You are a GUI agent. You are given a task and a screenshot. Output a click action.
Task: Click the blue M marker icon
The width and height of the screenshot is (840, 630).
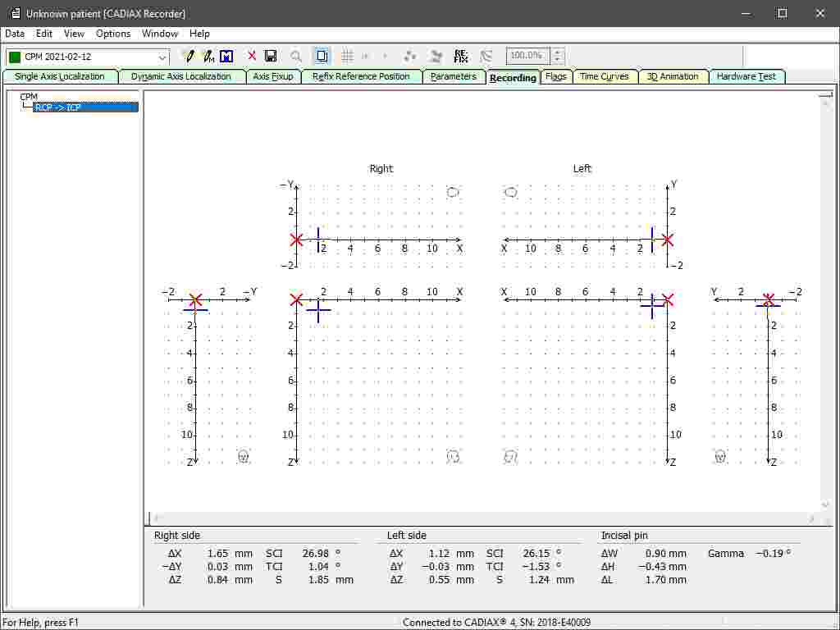point(226,56)
